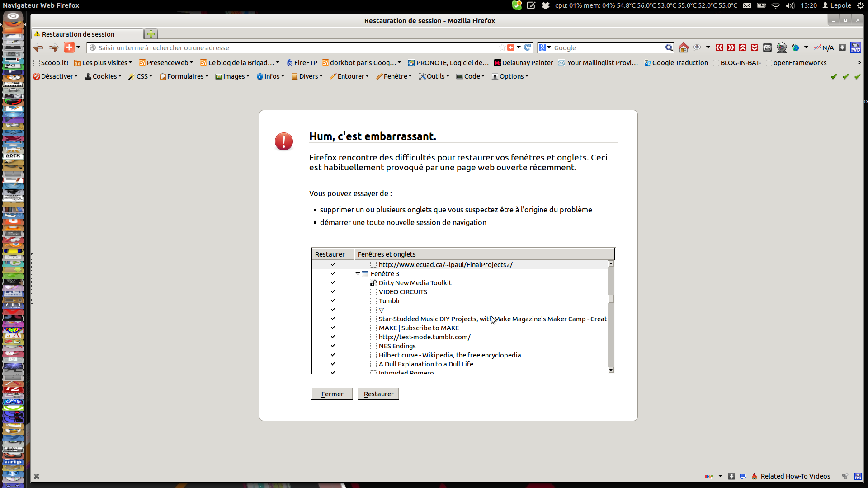Click the Home toolbar icon

click(684, 47)
